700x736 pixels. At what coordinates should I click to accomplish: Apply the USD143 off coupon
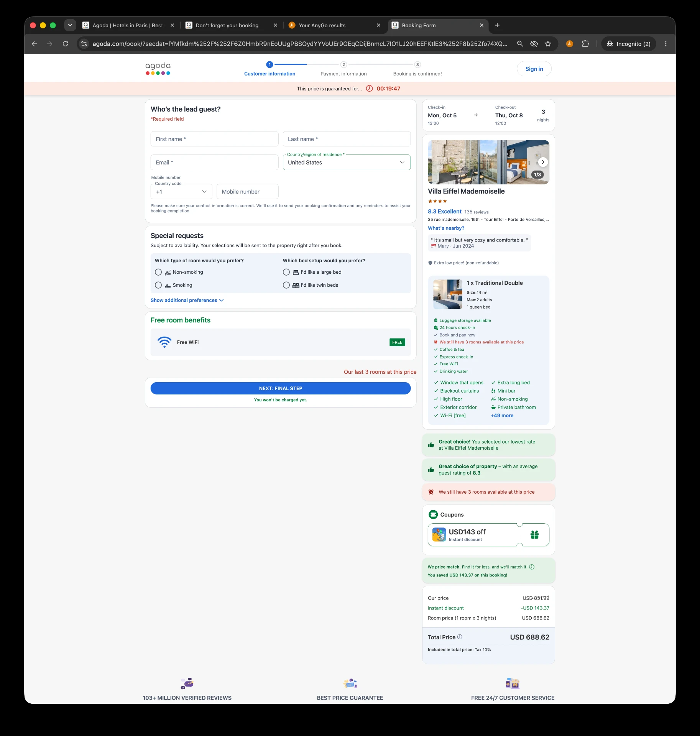(x=488, y=535)
